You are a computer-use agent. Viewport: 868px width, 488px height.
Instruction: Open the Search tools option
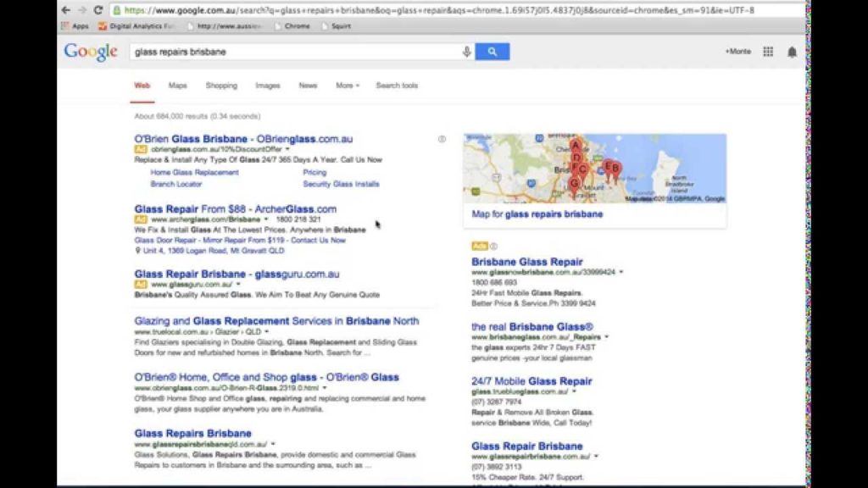(397, 86)
